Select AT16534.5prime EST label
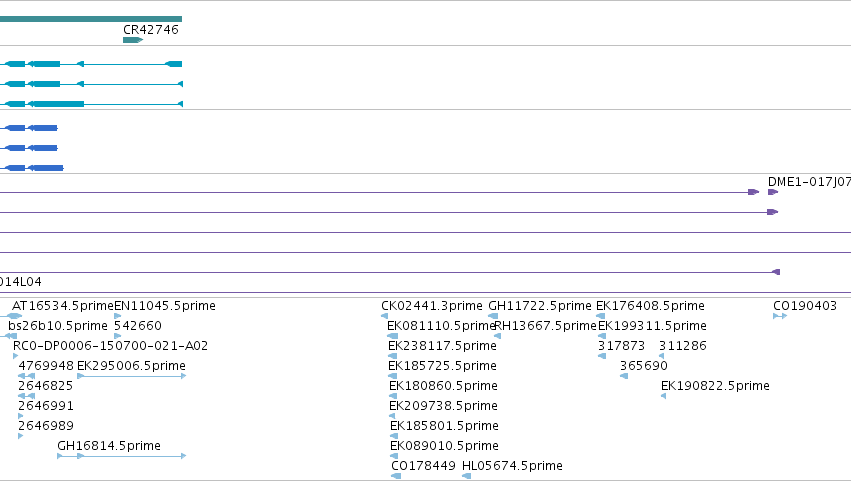851x481 pixels. (x=62, y=306)
